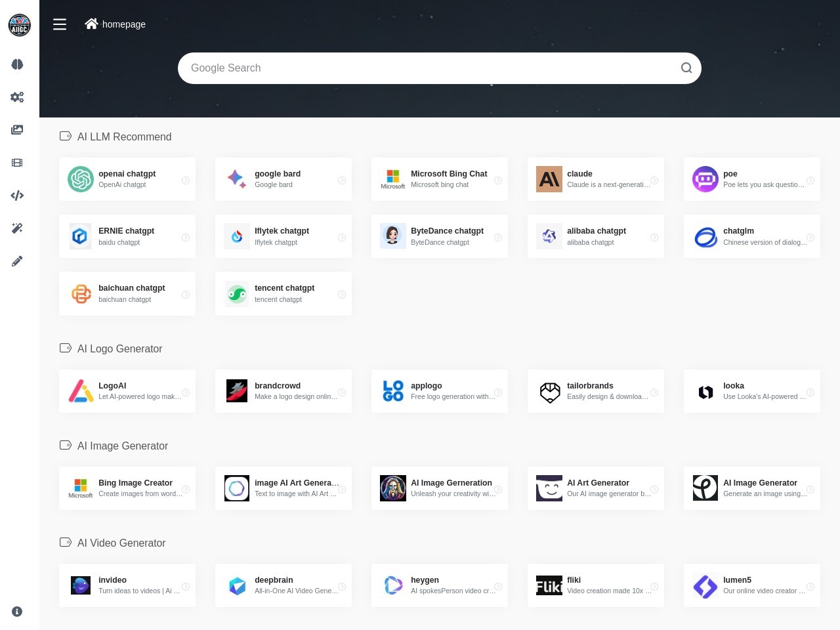This screenshot has width=840, height=630.
Task: Click the AIIGC site logo
Action: 19,25
